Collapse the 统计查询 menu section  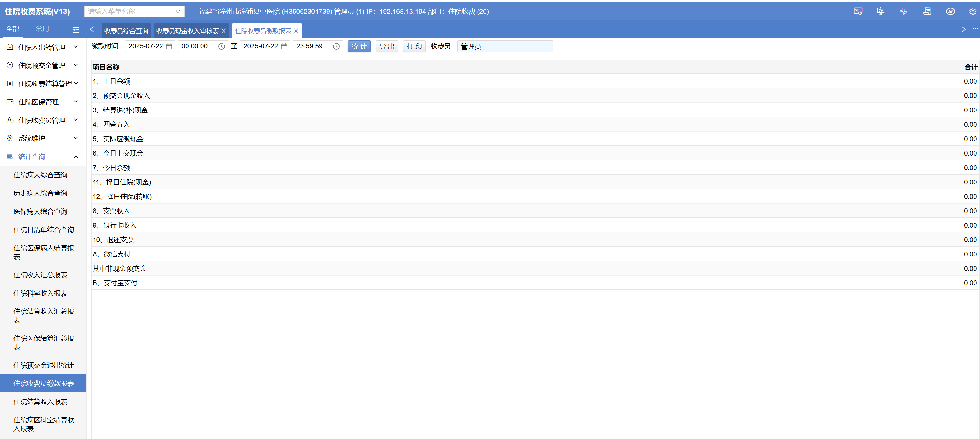click(75, 157)
